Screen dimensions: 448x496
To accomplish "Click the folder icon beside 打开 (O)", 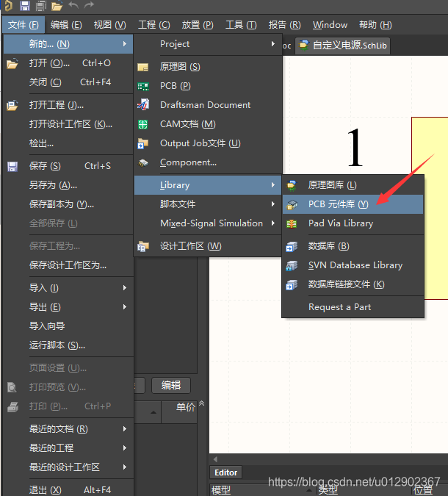I will point(12,64).
